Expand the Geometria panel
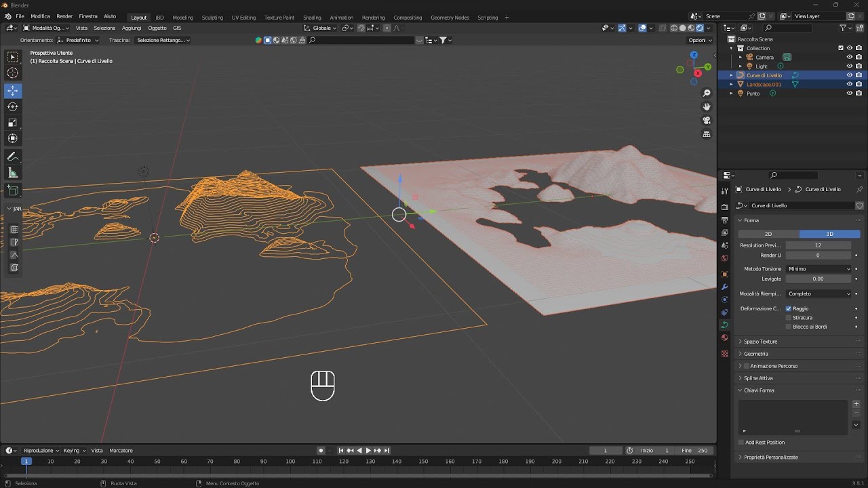 [755, 354]
